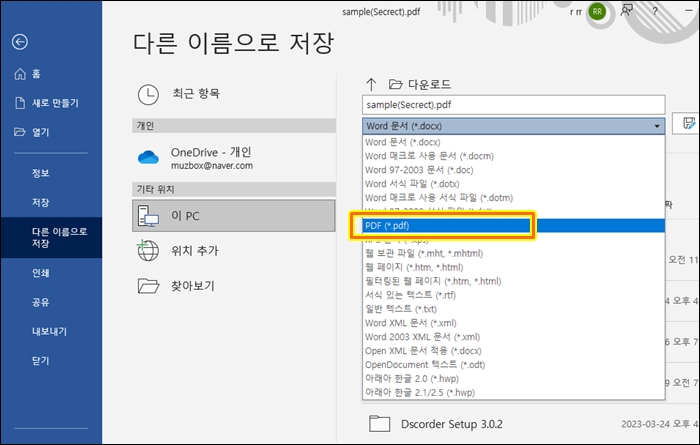
Task: Open the 다운로드 folder path
Action: pyautogui.click(x=420, y=84)
